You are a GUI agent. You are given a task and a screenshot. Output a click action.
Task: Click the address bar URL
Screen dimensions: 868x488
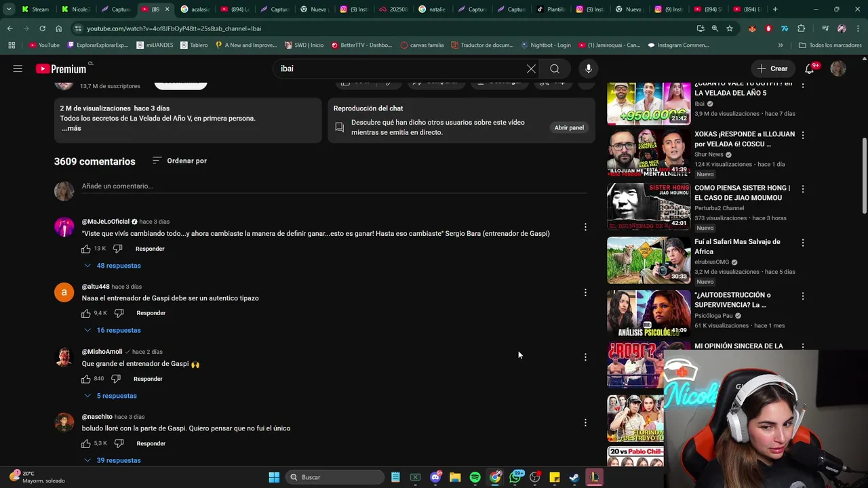click(174, 28)
